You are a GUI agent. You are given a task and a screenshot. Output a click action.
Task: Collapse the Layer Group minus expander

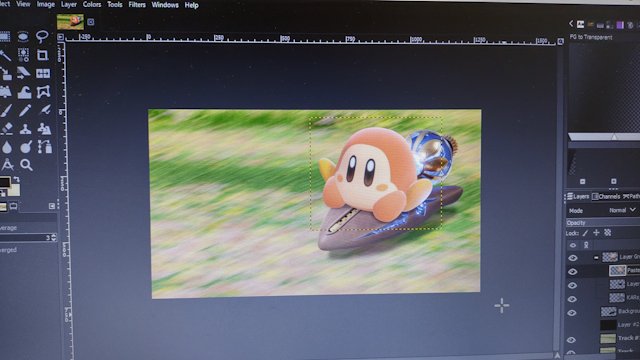596,258
